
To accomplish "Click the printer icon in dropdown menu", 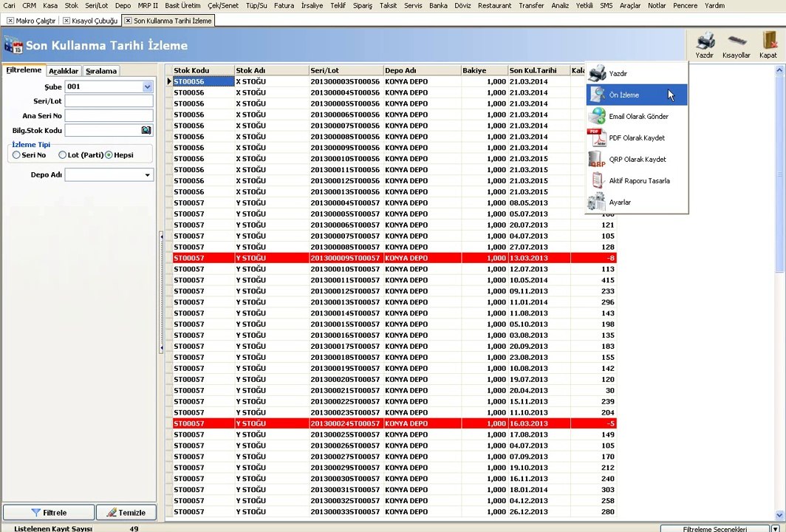I will click(597, 73).
